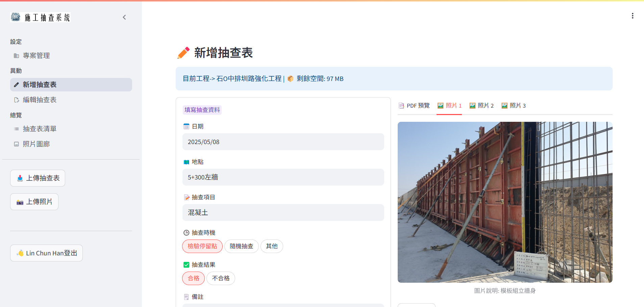This screenshot has height=307, width=644.
Task: Click the 抽查項目 field containing 混凝土
Action: pyautogui.click(x=283, y=213)
